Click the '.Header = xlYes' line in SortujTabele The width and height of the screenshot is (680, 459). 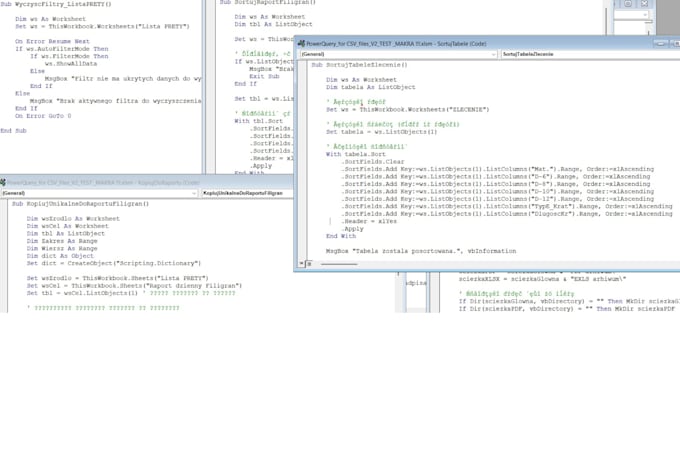369,221
